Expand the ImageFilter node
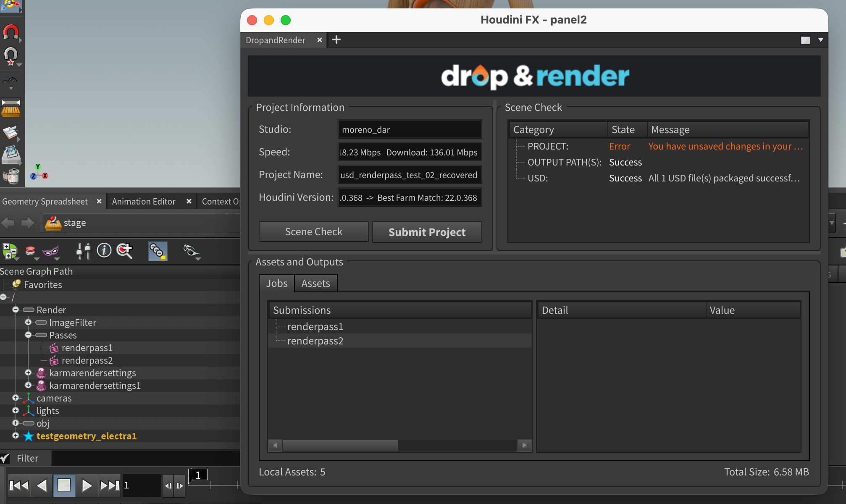 coord(28,322)
